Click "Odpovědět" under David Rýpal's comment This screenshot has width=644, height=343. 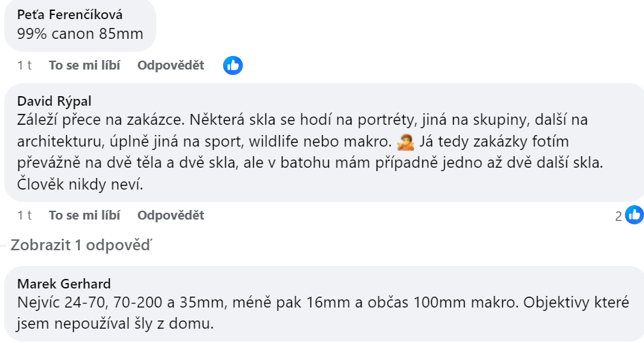click(x=171, y=215)
